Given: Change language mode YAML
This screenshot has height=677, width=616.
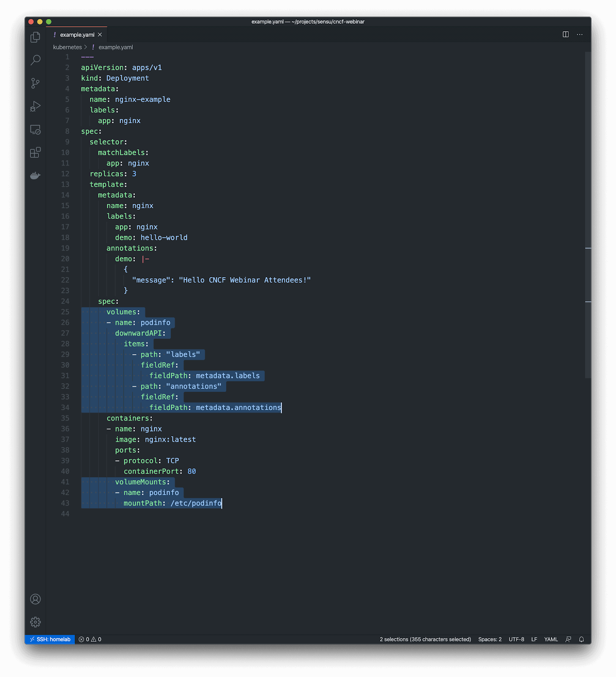Looking at the screenshot, I should click(x=551, y=639).
